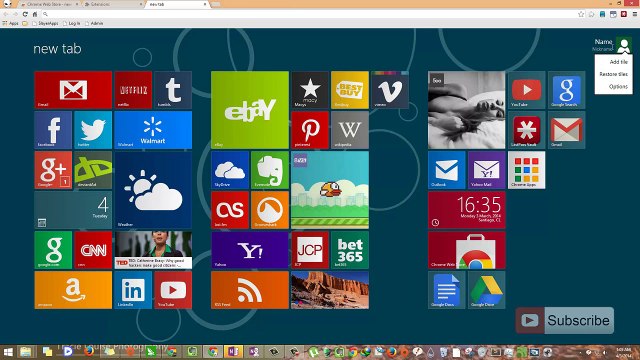
Task: Open the Evernote elephant tile
Action: click(270, 170)
